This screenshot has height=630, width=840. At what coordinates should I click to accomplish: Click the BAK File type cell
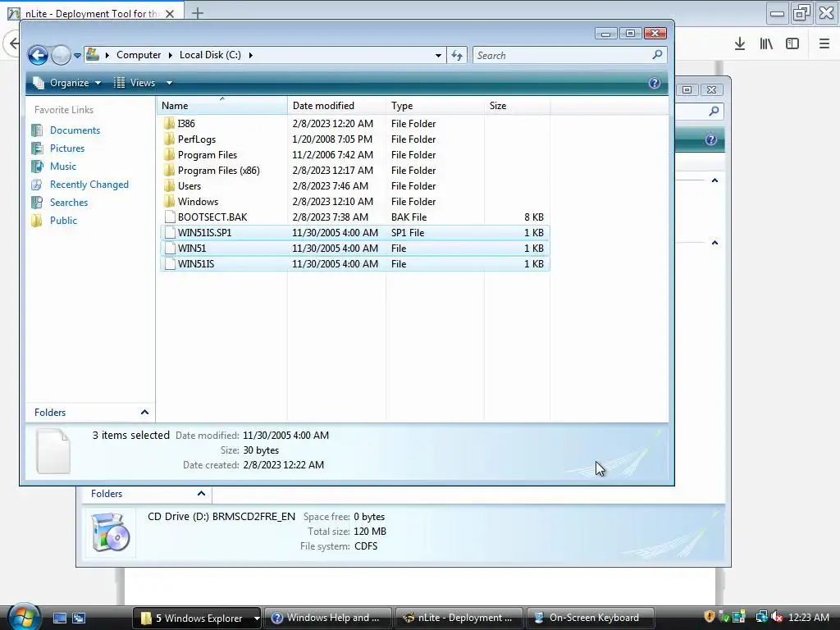click(x=409, y=217)
